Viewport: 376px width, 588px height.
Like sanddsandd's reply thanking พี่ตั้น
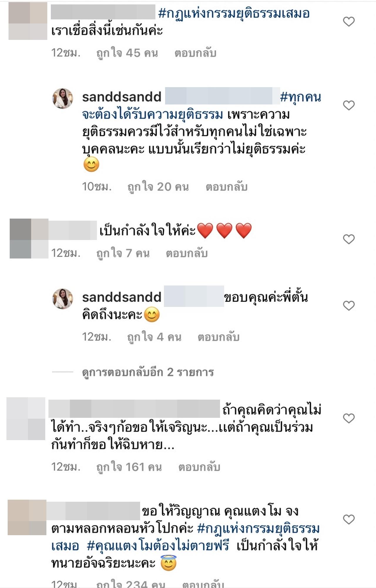(349, 306)
